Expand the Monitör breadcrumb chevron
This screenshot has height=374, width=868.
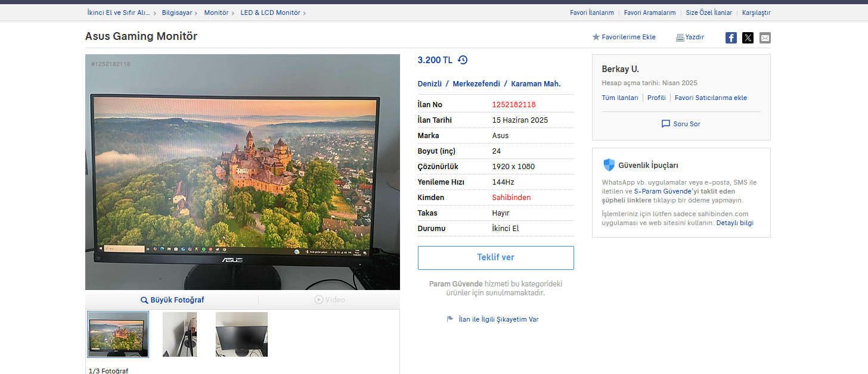(x=233, y=13)
